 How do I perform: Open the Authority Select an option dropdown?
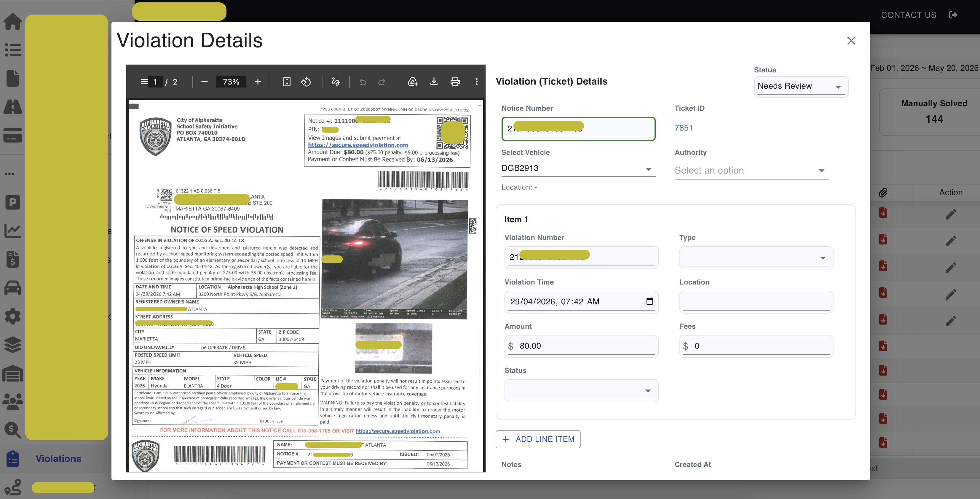coord(751,171)
